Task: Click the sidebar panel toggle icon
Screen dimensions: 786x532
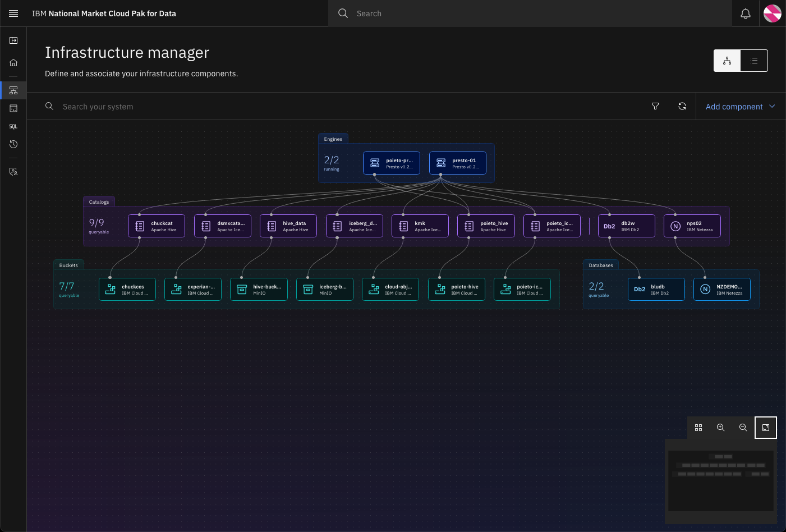Action: (13, 40)
